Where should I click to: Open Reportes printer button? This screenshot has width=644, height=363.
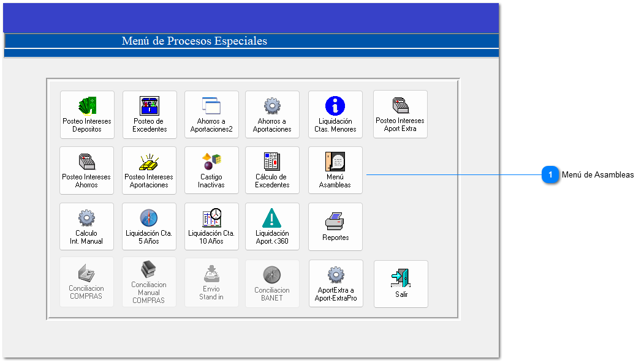point(335,226)
